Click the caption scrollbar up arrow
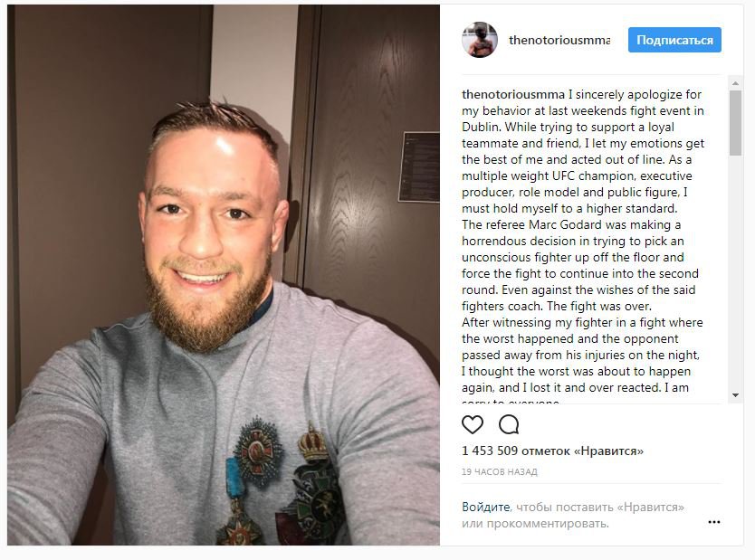Viewport: 755px width, 560px height. 735,82
